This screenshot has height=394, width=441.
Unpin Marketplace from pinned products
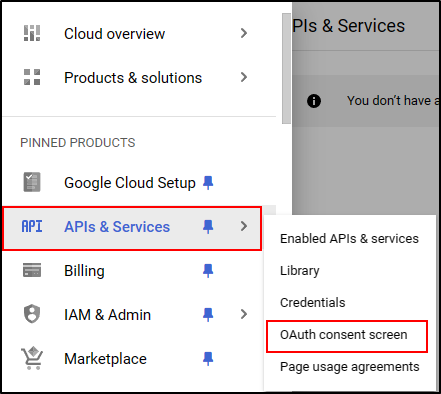tap(208, 359)
